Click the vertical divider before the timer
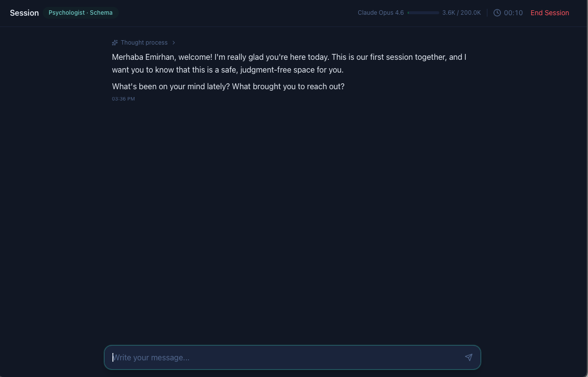Screen dimensions: 588x377 [x=487, y=13]
